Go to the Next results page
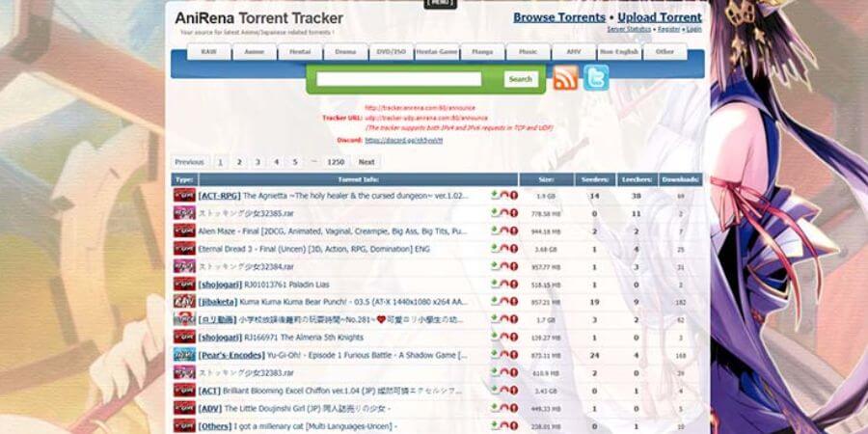 (366, 162)
